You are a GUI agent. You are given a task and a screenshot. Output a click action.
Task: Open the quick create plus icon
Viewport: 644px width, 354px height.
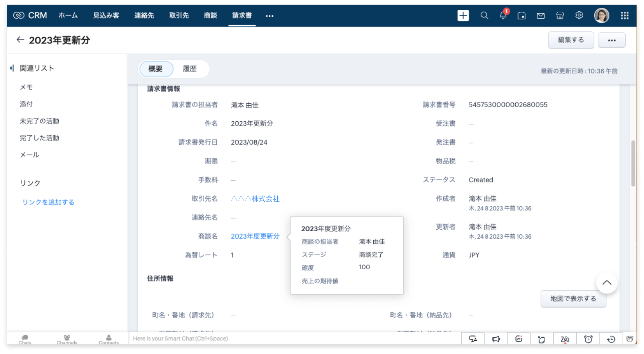[x=463, y=16]
